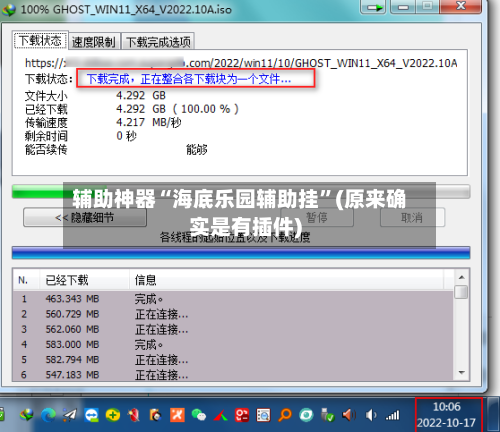
Task: Click the scrollbar down arrow in connection list
Action: click(462, 373)
